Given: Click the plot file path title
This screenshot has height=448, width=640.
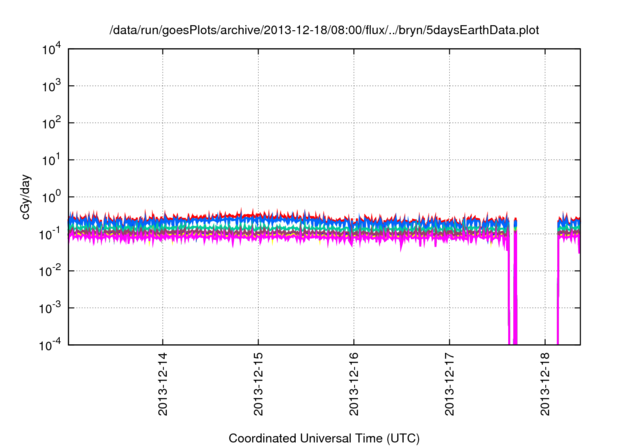Looking at the screenshot, I should (324, 30).
